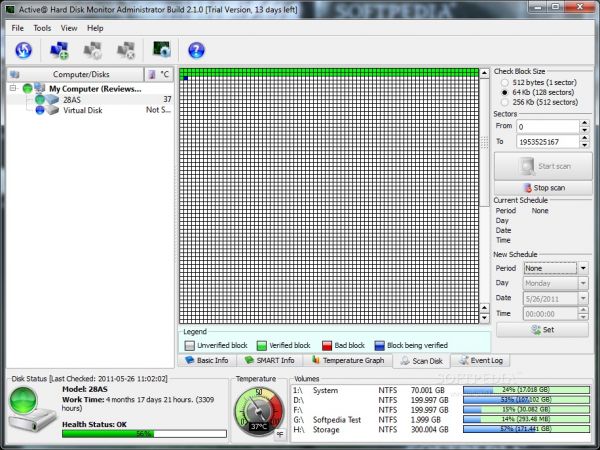Click the block map scrollbar down arrow
This screenshot has width=600, height=450.
pos(484,318)
